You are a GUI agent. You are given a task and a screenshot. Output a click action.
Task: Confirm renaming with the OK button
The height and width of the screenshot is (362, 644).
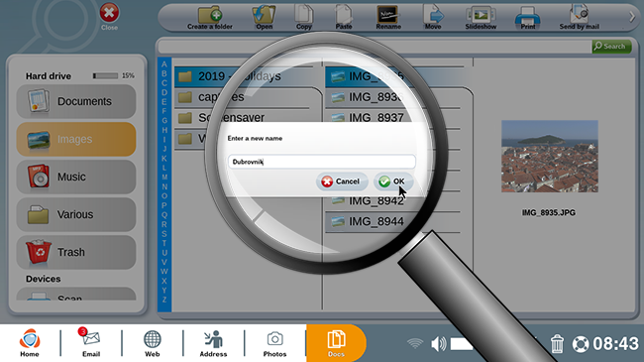point(392,181)
